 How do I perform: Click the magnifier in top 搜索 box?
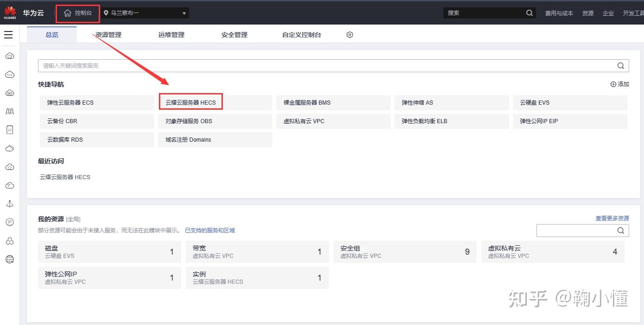pyautogui.click(x=530, y=13)
